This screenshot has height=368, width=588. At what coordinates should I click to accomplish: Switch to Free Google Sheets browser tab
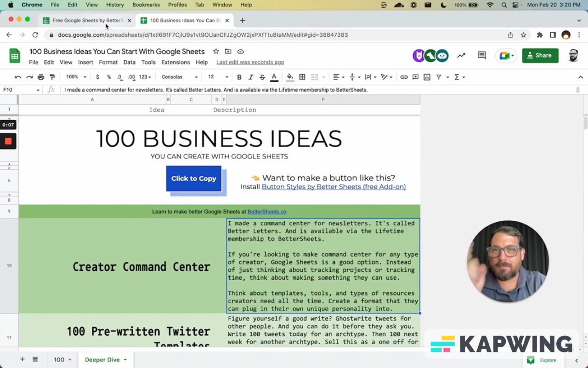click(87, 20)
